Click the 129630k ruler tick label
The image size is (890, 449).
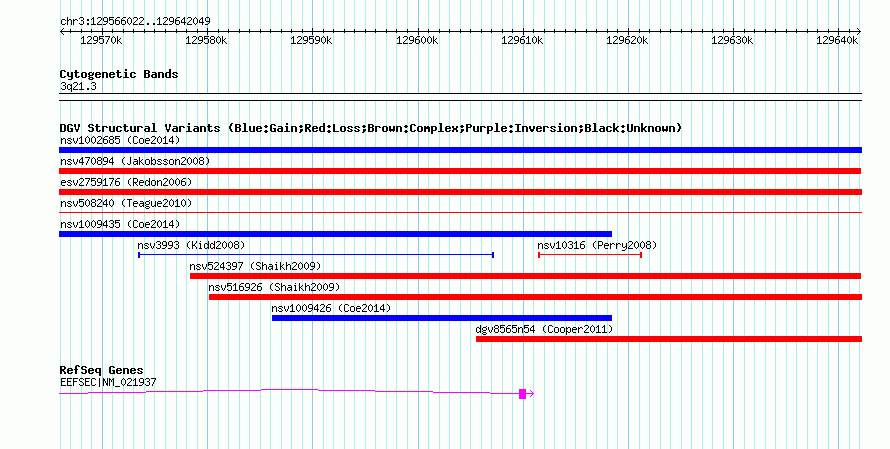732,40
